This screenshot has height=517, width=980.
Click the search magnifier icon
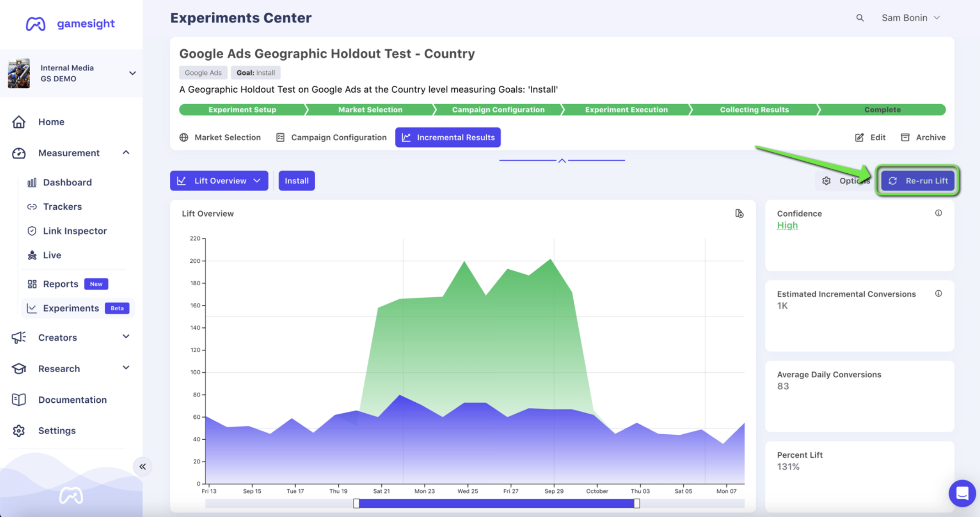pyautogui.click(x=860, y=18)
